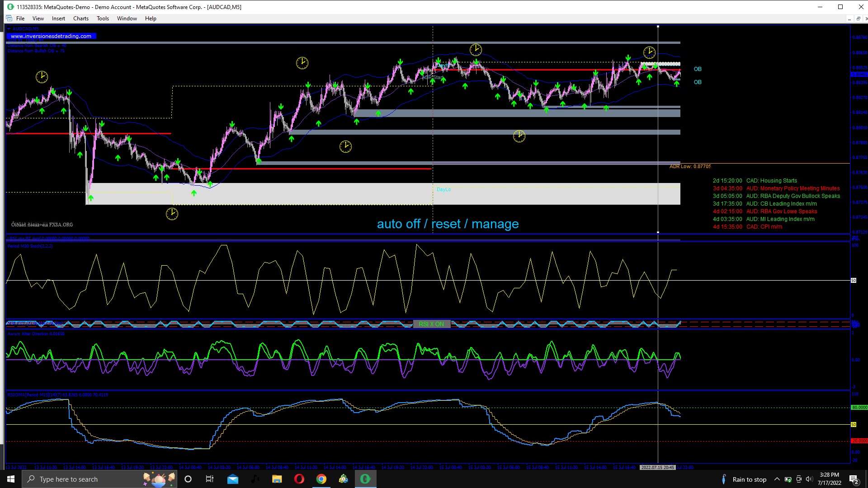The image size is (868, 488).
Task: Open the Tools menu
Action: click(103, 19)
